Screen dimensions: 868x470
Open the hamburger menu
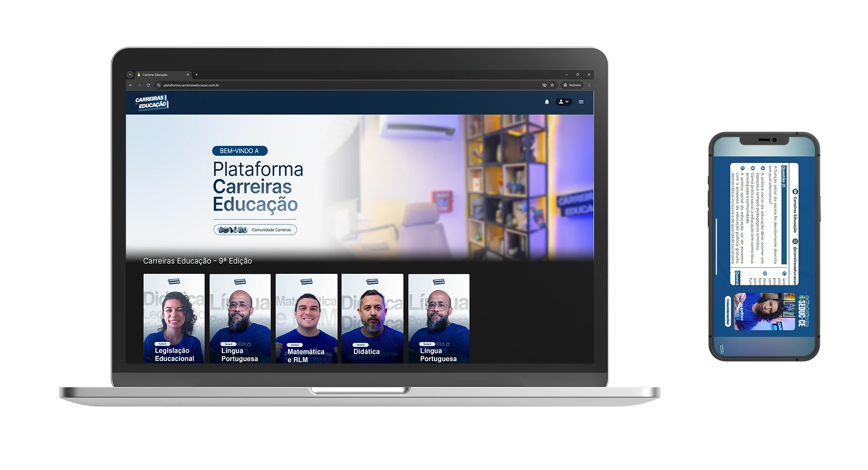(581, 102)
